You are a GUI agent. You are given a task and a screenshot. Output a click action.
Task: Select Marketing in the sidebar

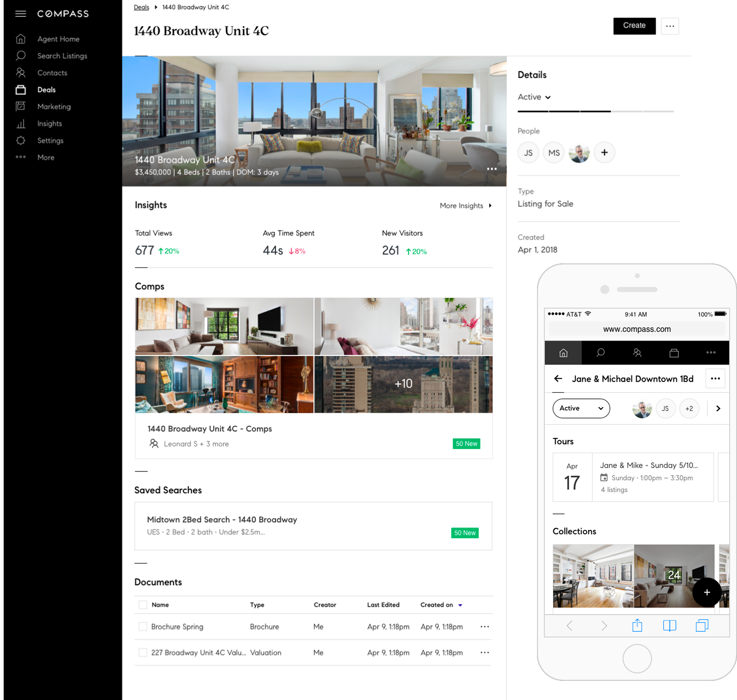(54, 107)
